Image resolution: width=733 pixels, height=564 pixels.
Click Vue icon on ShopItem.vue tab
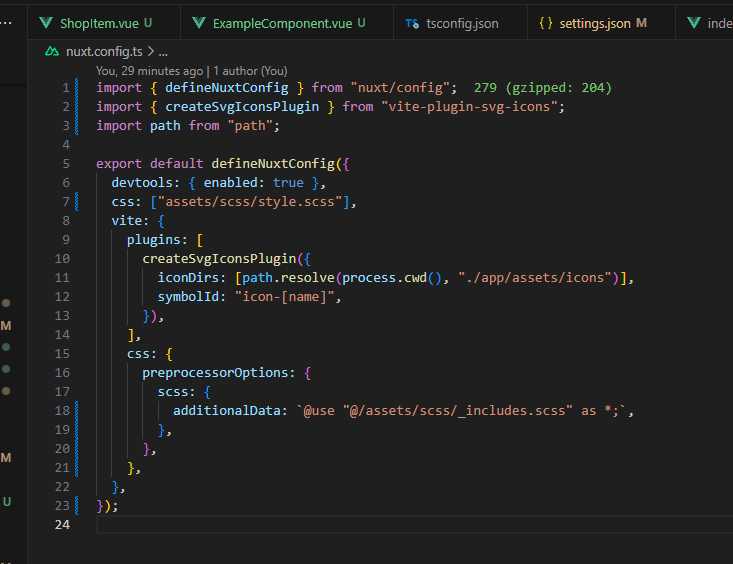(46, 22)
